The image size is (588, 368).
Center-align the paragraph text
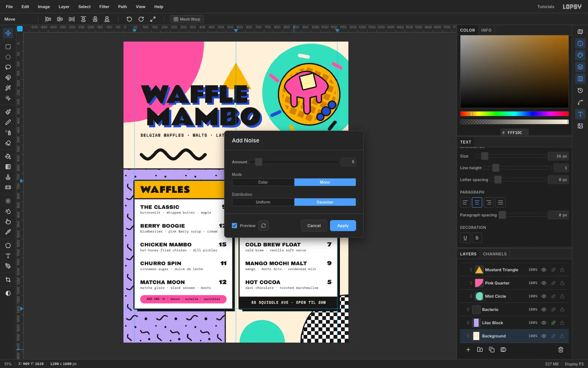(x=477, y=202)
